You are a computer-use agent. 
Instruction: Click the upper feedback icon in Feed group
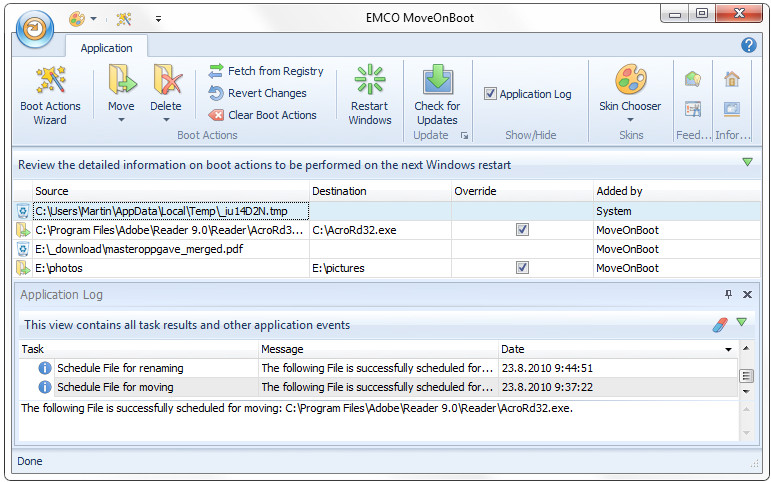[x=693, y=79]
